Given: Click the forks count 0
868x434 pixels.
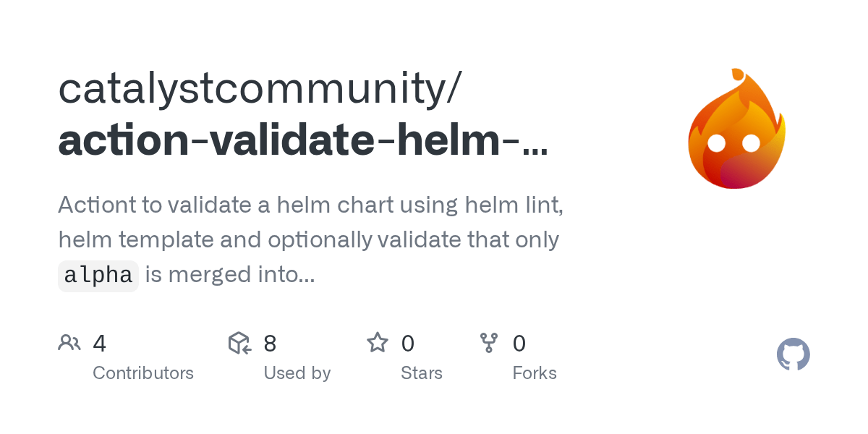Looking at the screenshot, I should [519, 343].
